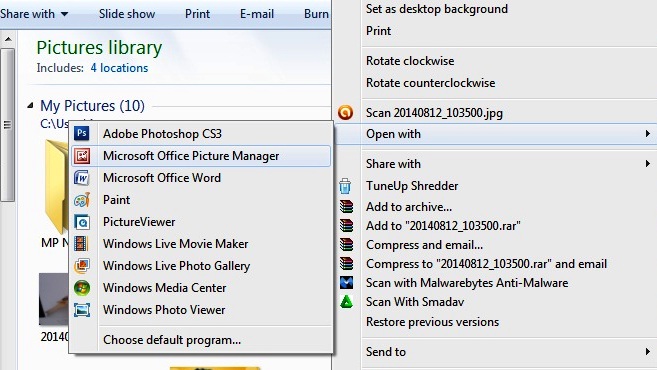This screenshot has width=657, height=370.
Task: Click WinRAR icon beside Add to "20140812_103500.rar"
Action: pyautogui.click(x=346, y=225)
